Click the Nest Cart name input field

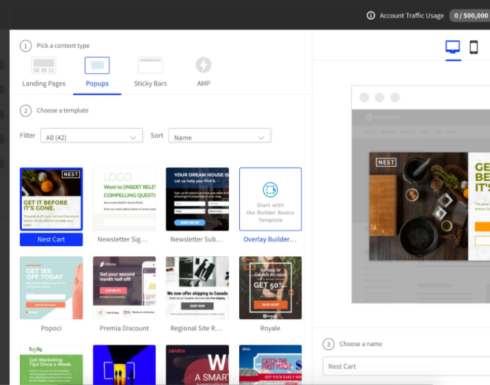(x=406, y=366)
